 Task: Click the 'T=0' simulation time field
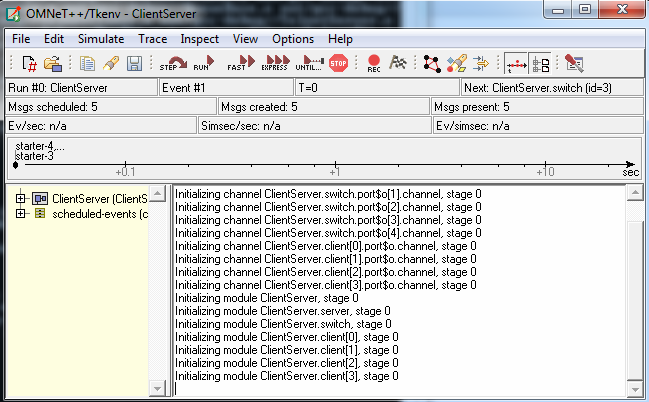377,88
